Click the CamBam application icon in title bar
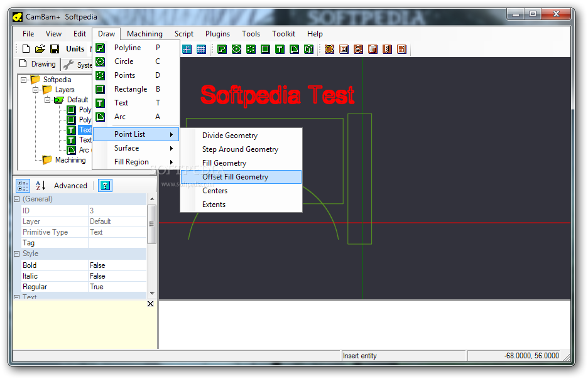The height and width of the screenshot is (379, 588). pyautogui.click(x=17, y=17)
